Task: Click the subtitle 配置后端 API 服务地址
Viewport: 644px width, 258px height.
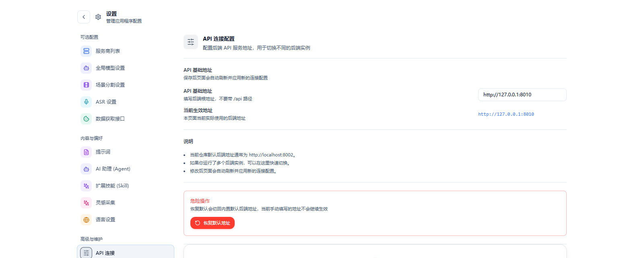Action: (x=256, y=48)
